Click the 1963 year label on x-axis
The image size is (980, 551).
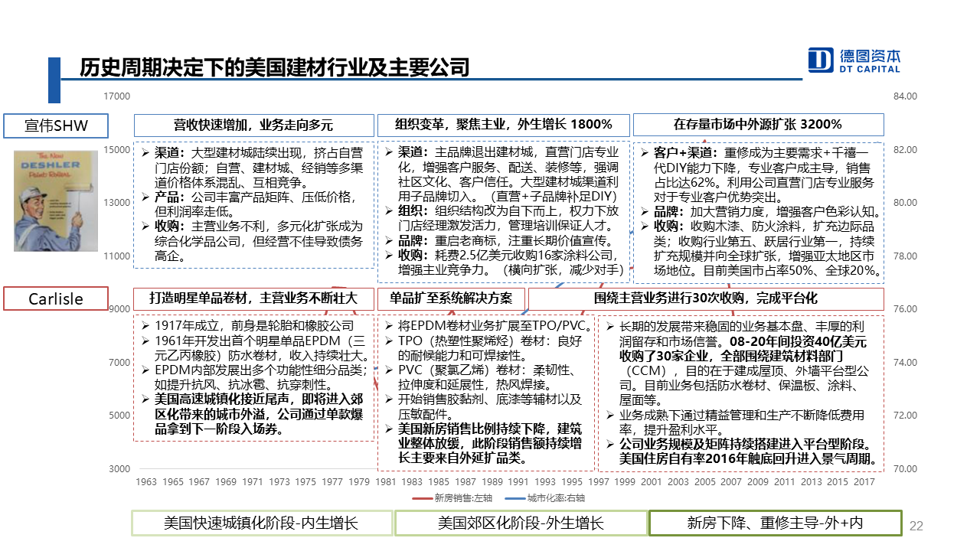145,482
